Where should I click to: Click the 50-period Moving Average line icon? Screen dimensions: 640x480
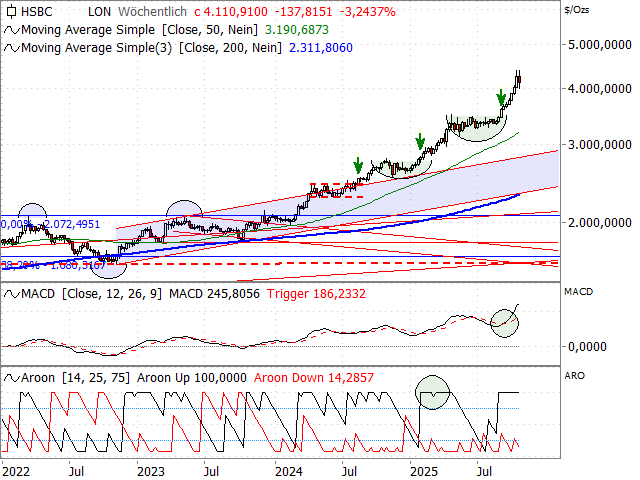tap(11, 30)
